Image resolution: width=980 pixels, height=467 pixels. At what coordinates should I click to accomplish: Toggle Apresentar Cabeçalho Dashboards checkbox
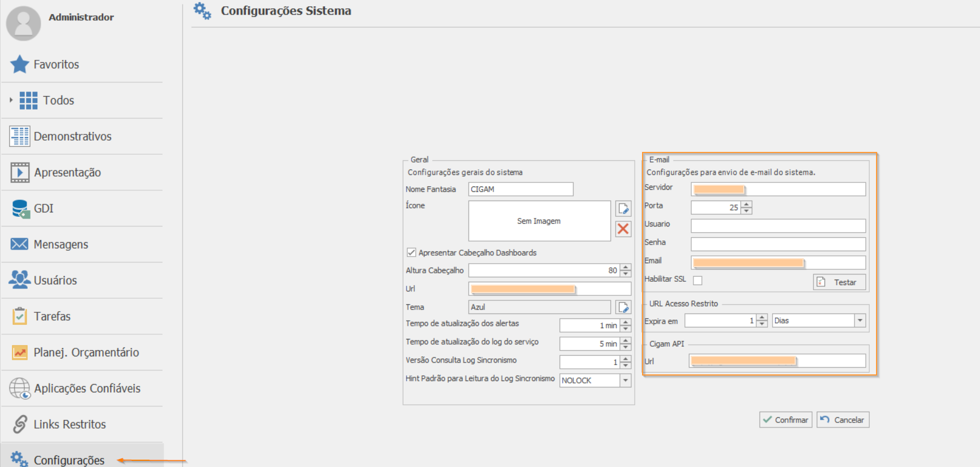click(411, 252)
